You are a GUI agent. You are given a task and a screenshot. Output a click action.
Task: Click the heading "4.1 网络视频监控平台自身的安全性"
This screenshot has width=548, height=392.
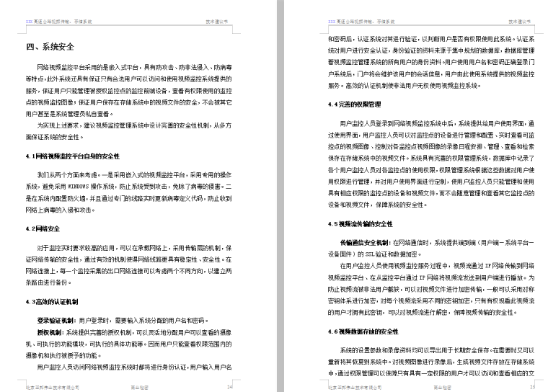point(72,156)
